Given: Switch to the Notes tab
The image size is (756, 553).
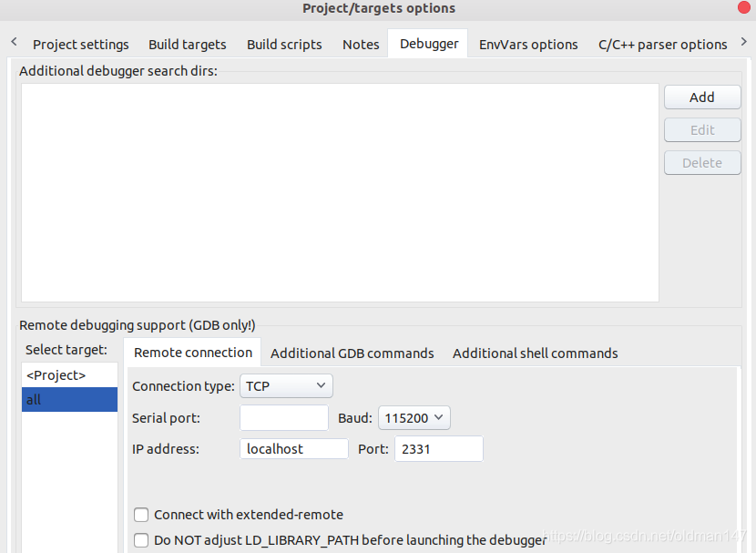Looking at the screenshot, I should [361, 44].
